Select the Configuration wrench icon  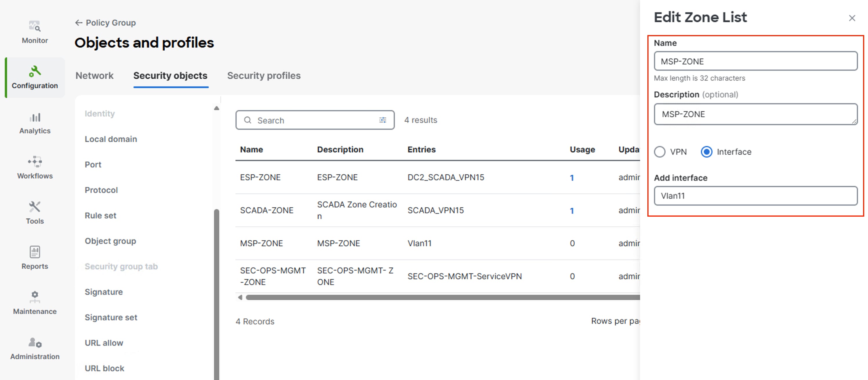[x=35, y=71]
